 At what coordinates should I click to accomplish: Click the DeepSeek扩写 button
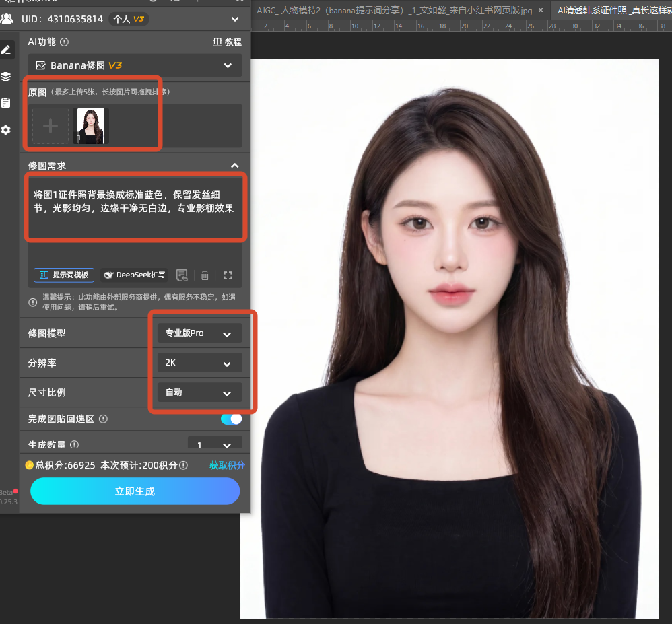pos(135,275)
